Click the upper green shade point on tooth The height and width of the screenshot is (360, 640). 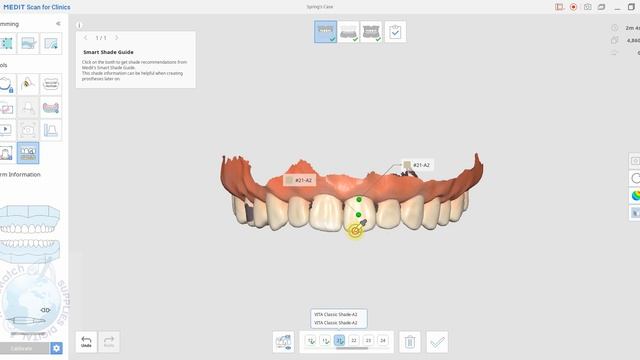tap(359, 200)
